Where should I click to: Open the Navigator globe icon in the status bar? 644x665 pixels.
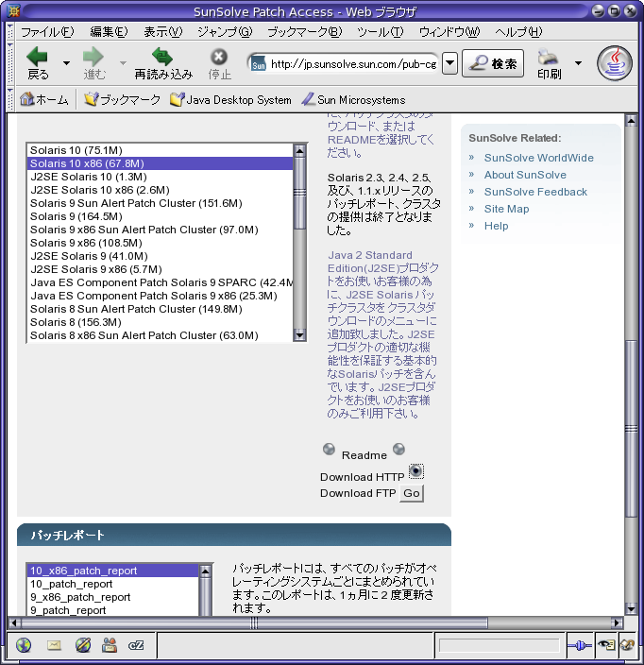pyautogui.click(x=24, y=645)
